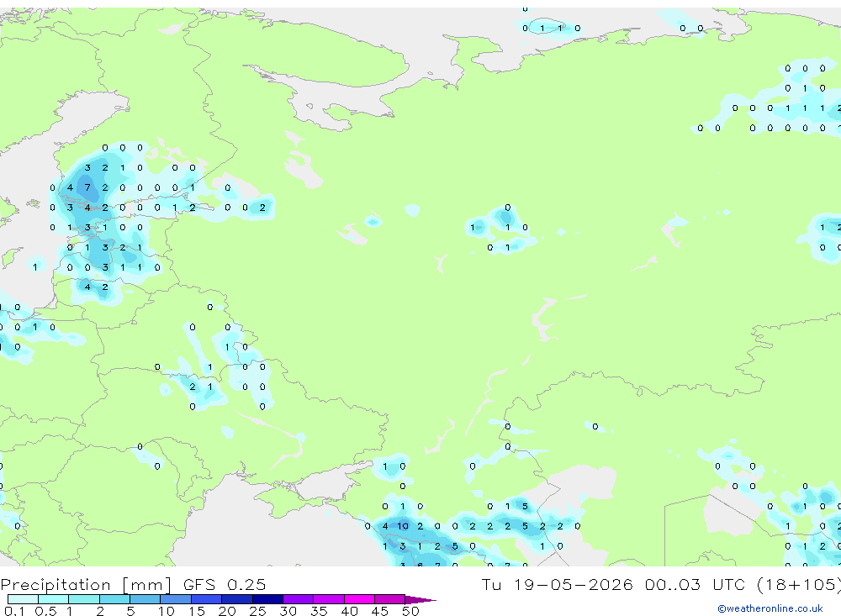Screen dimensions: 841x616
Task: Click the '(18+105)' forecast run text
Action: 799,584
